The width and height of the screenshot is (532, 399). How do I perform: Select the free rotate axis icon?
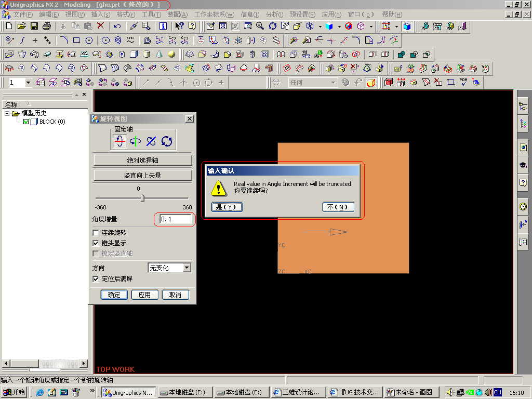point(167,141)
